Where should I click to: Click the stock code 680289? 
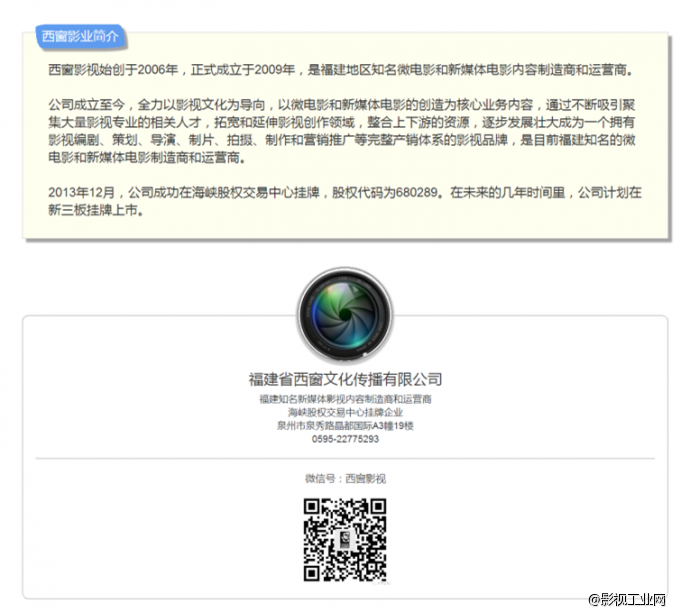(x=415, y=192)
